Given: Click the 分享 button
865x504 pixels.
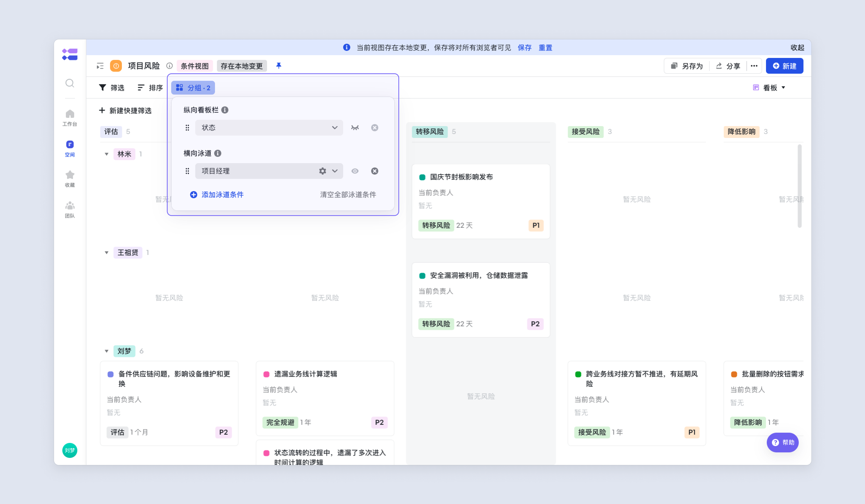Looking at the screenshot, I should point(728,66).
